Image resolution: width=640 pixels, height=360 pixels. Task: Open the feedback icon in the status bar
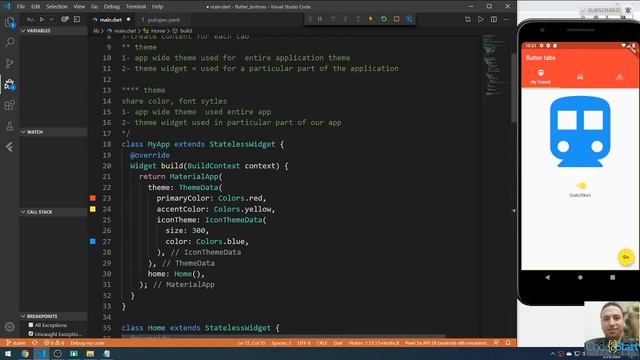[x=496, y=343]
